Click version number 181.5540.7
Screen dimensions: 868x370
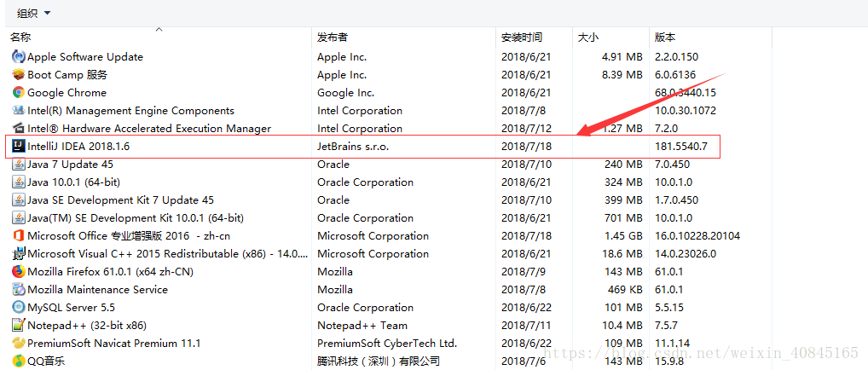681,147
